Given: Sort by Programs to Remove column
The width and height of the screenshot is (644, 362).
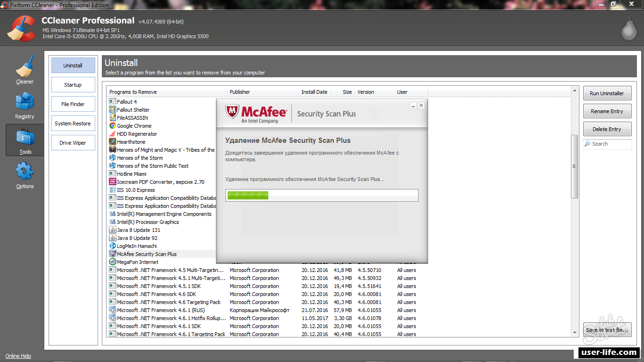Looking at the screenshot, I should pyautogui.click(x=167, y=92).
